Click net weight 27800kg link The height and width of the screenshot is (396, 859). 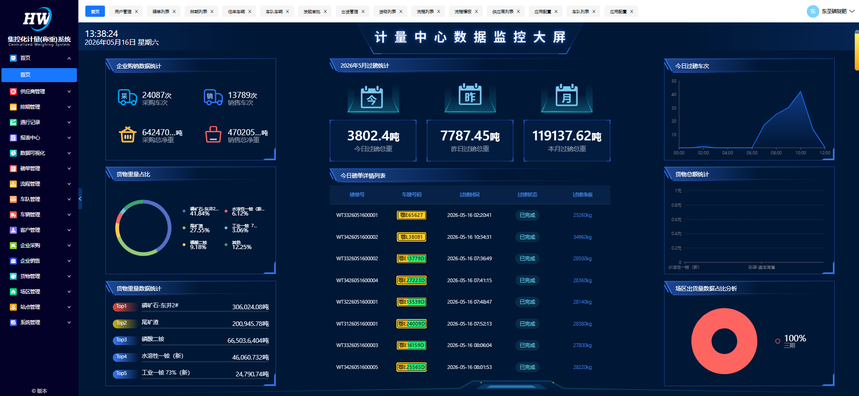pos(582,345)
